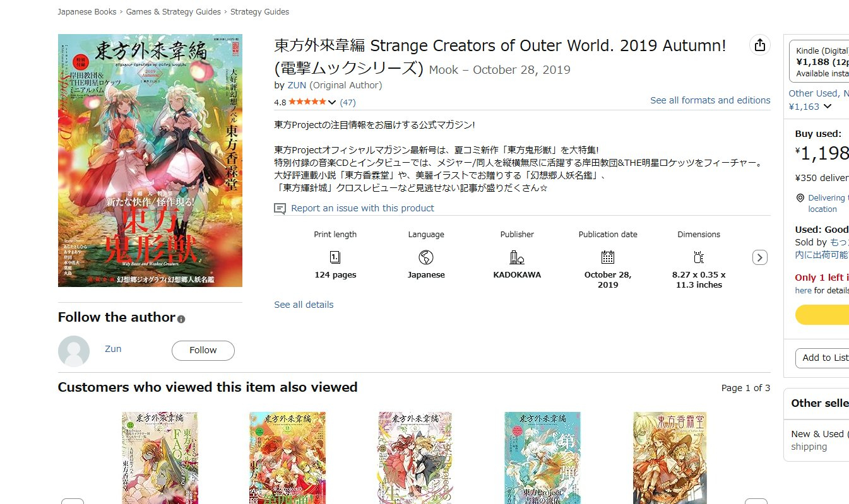849x504 pixels.
Task: Click the Publication date calendar icon
Action: click(608, 257)
